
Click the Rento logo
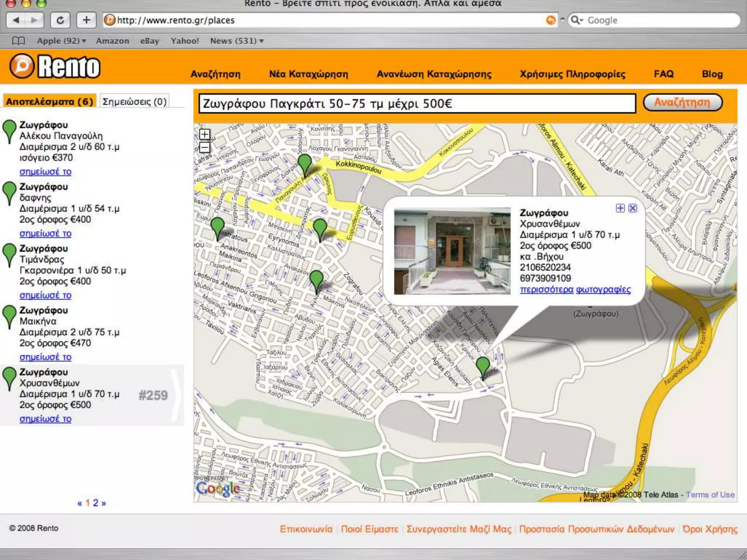55,67
